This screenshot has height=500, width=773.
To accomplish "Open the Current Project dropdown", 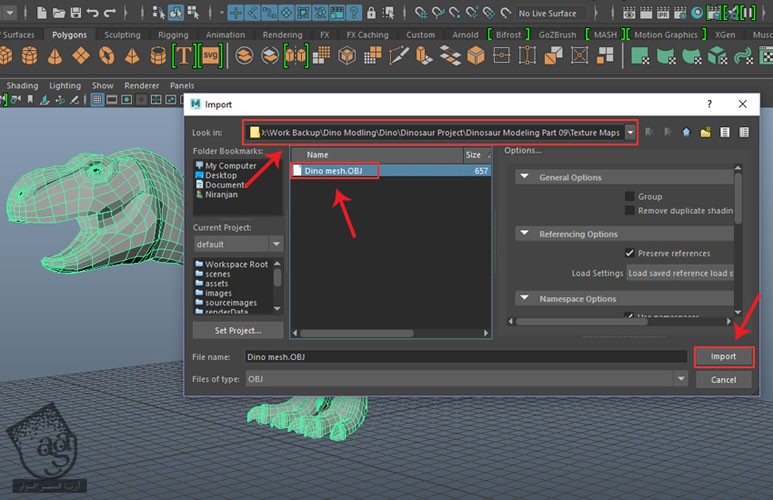I will pos(276,244).
